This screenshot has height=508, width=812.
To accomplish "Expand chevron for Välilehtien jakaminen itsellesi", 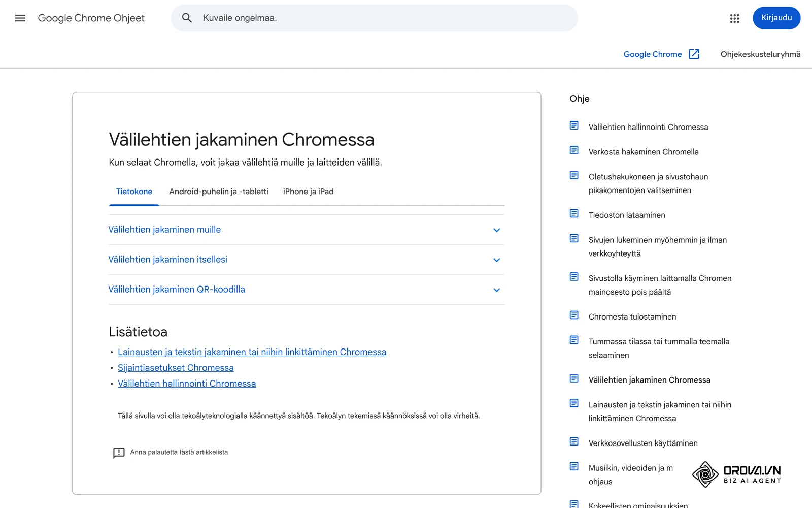I will coord(497,260).
